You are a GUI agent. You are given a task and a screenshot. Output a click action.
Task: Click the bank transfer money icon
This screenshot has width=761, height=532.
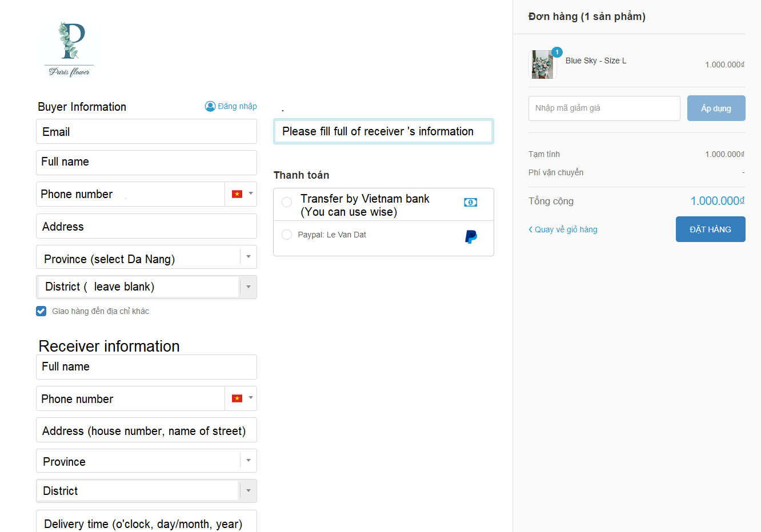(x=470, y=203)
